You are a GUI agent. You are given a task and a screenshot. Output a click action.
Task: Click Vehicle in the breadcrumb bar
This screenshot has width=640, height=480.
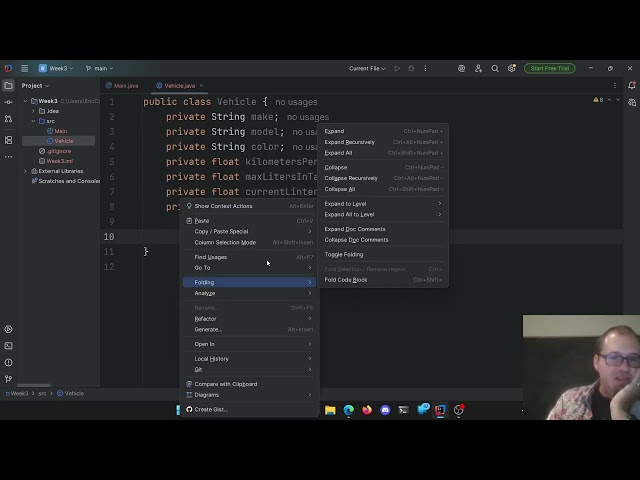(71, 393)
